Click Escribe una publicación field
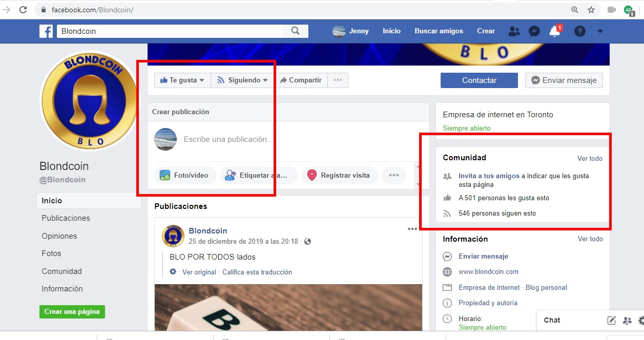This screenshot has width=644, height=340. pos(228,139)
